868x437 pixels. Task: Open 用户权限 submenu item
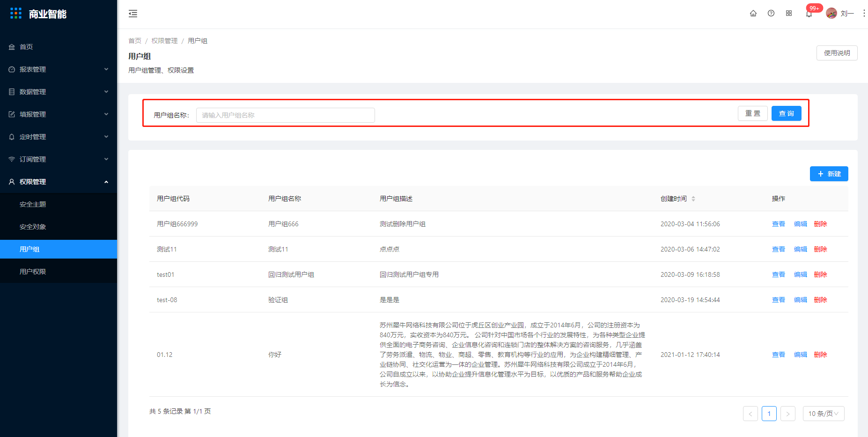pyautogui.click(x=59, y=272)
